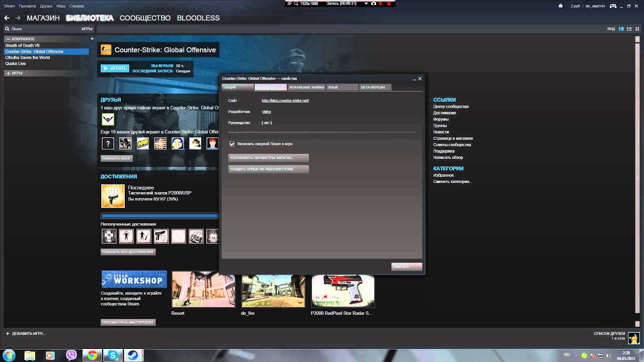Collapse the ИЗБРАННОЕ category

[x=8, y=39]
